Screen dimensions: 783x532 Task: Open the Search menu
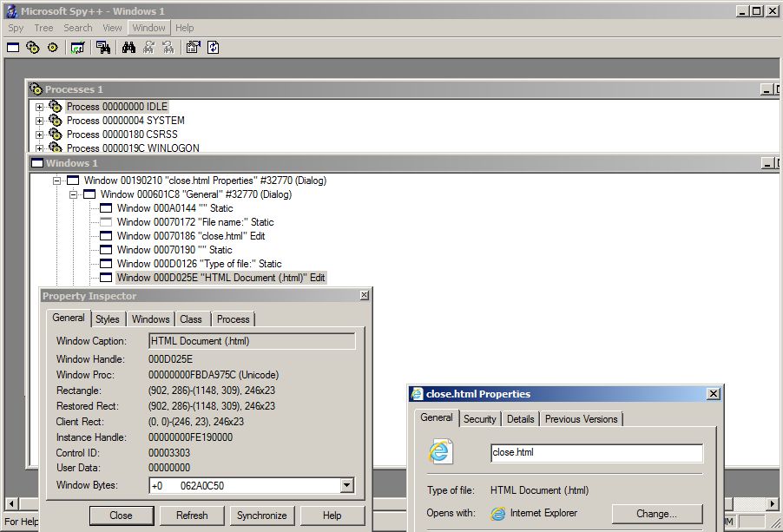point(78,28)
